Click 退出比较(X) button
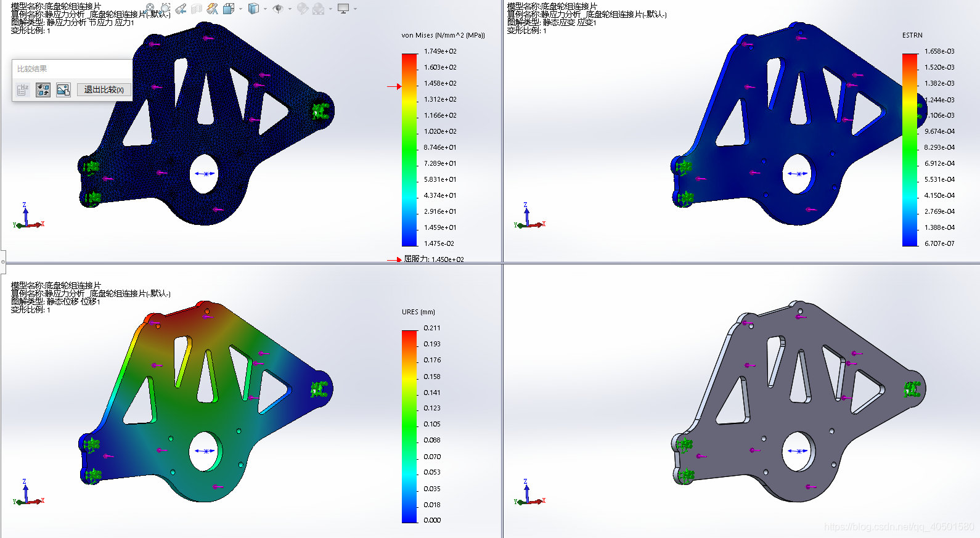The image size is (980, 538). pyautogui.click(x=104, y=90)
